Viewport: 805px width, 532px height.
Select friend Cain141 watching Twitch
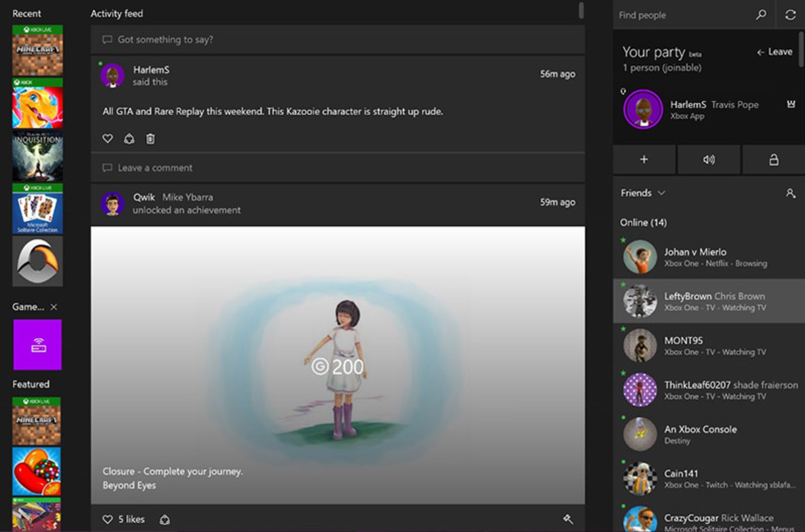[709, 478]
